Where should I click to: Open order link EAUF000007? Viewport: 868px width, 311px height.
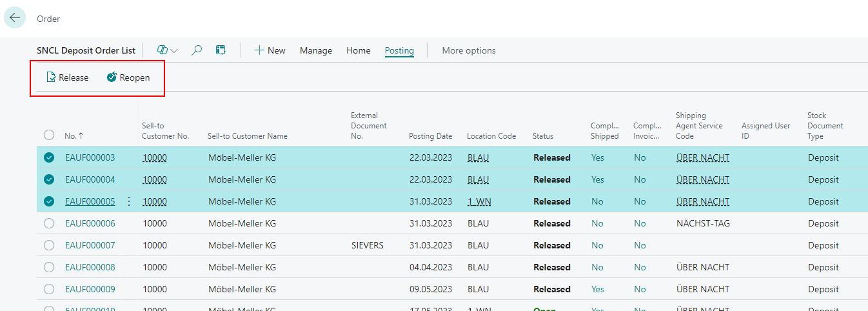coord(90,245)
